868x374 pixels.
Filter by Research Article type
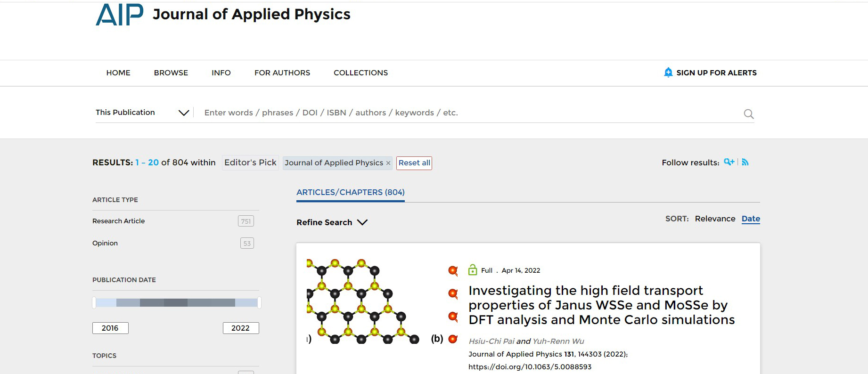[118, 221]
